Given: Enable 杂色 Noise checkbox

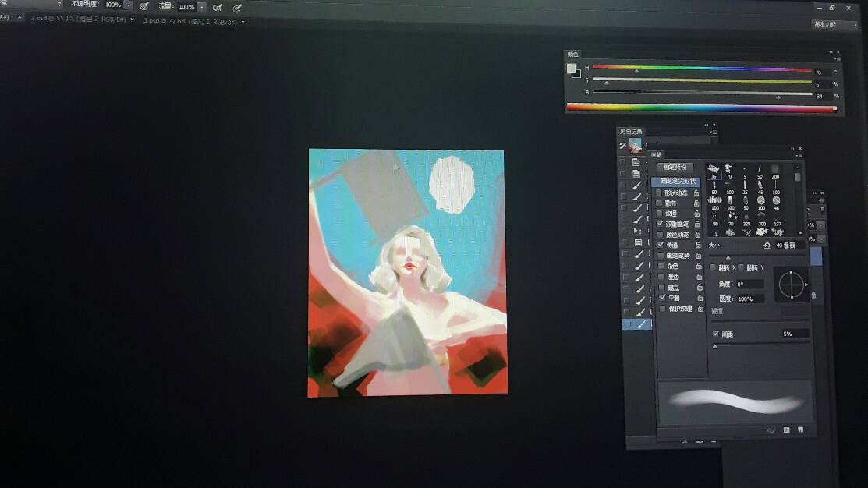Looking at the screenshot, I should pos(661,266).
